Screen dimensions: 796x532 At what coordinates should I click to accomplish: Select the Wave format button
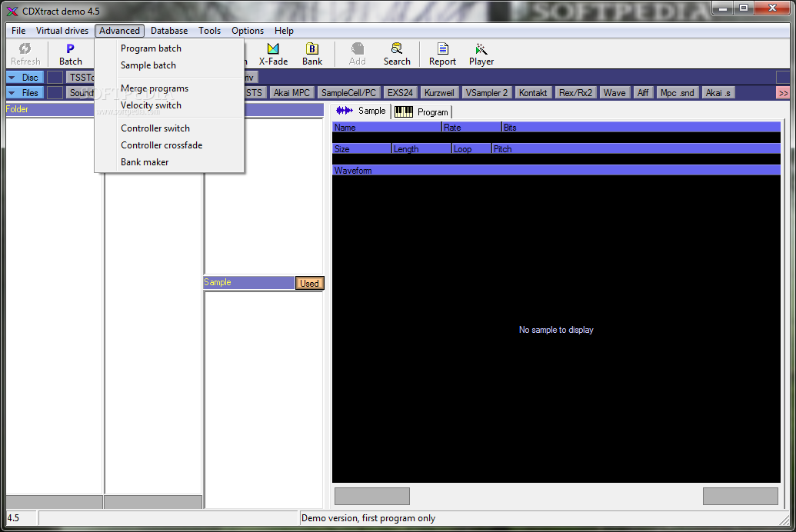point(614,93)
